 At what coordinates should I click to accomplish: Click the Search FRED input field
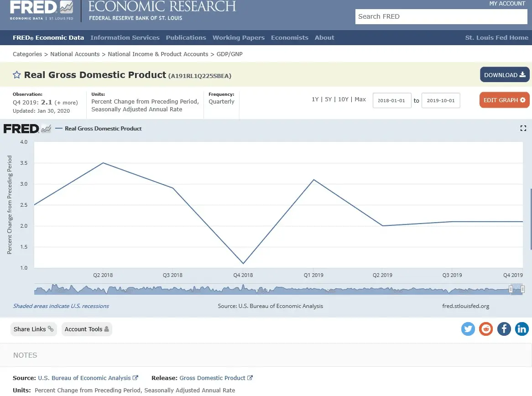441,17
